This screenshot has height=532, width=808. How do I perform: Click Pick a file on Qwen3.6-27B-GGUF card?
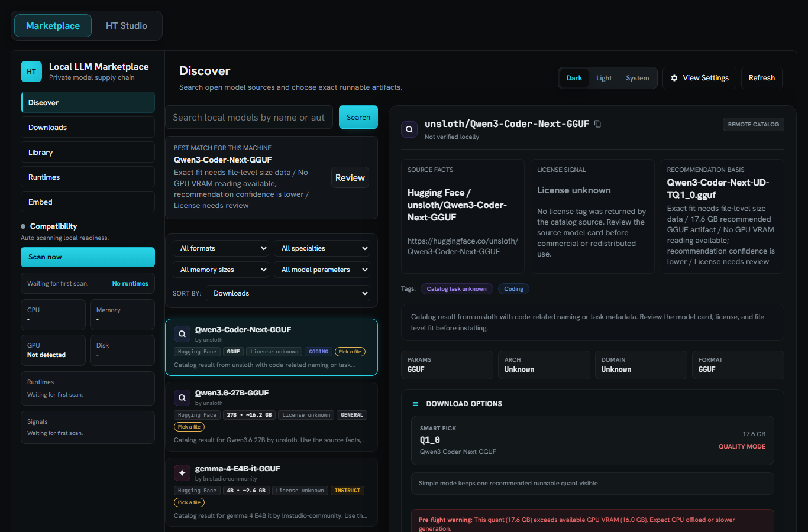tap(189, 427)
